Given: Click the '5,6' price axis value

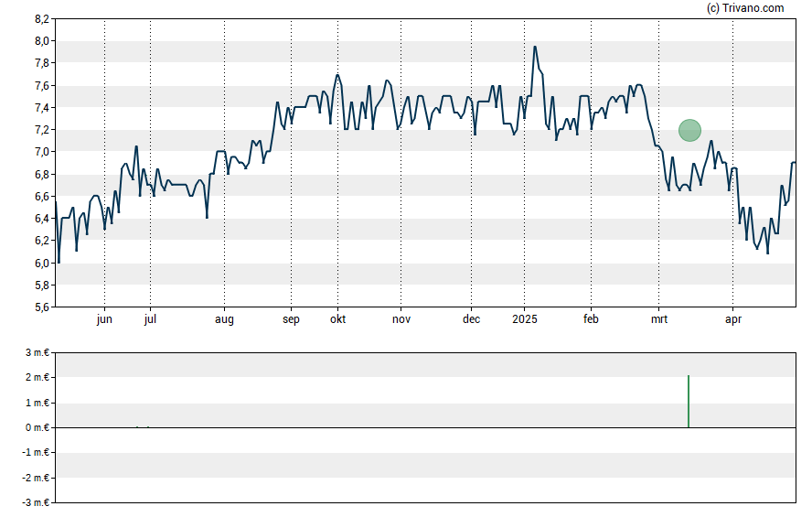Looking at the screenshot, I should click(x=42, y=307).
